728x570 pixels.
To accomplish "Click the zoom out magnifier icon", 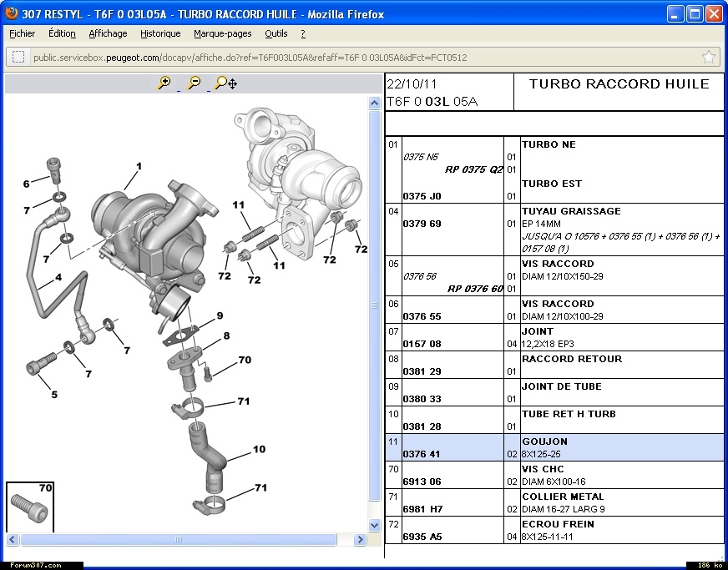I will pos(194,83).
